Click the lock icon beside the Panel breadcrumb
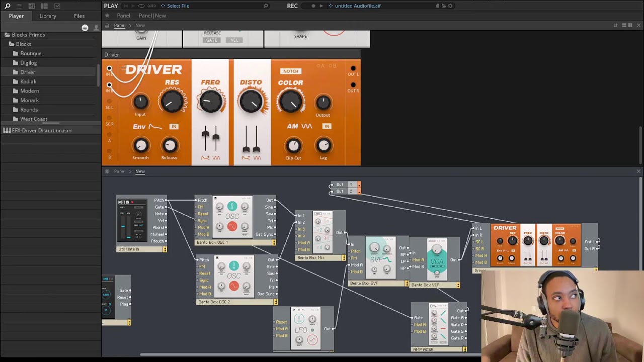Image resolution: width=644 pixels, height=362 pixels. click(x=107, y=25)
